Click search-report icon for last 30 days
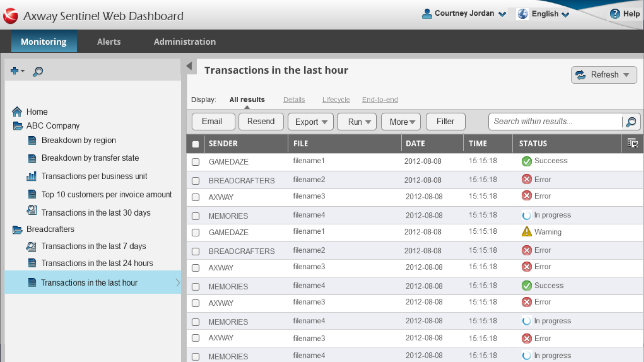This screenshot has height=362, width=644. pos(31,210)
